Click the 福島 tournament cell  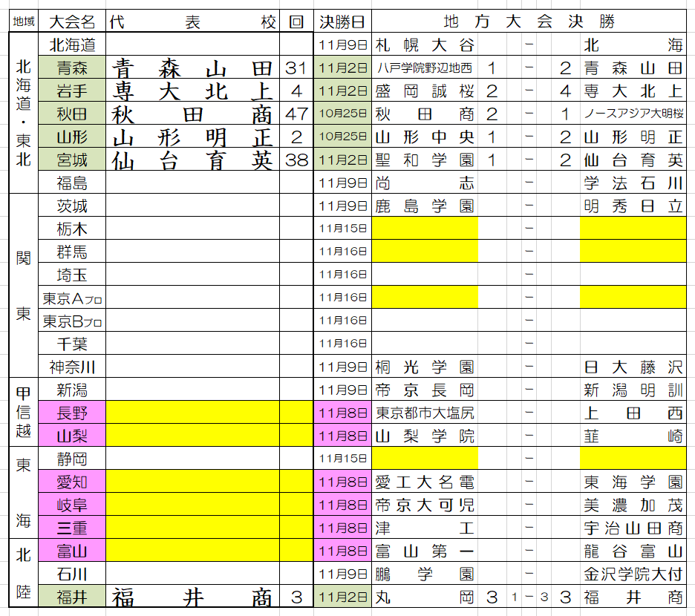(72, 183)
